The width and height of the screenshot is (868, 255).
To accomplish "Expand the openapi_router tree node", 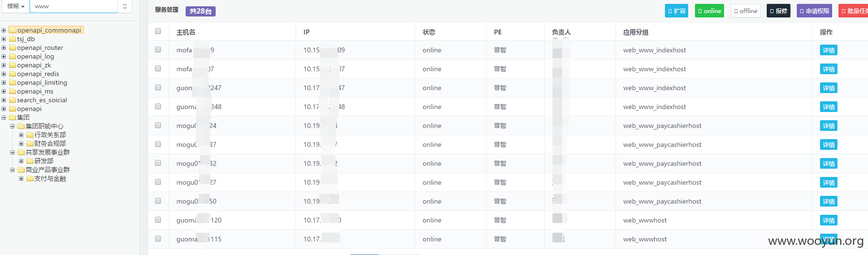I will (x=4, y=48).
